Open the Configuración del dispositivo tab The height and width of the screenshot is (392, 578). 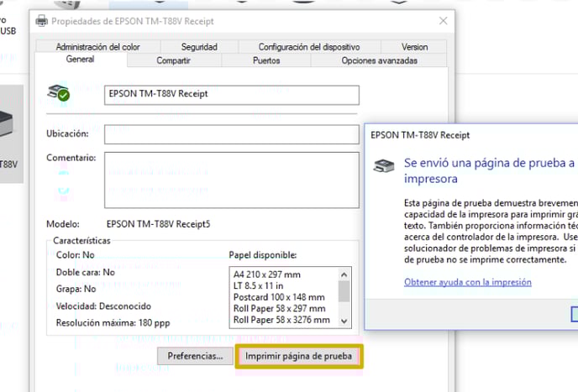tap(309, 47)
